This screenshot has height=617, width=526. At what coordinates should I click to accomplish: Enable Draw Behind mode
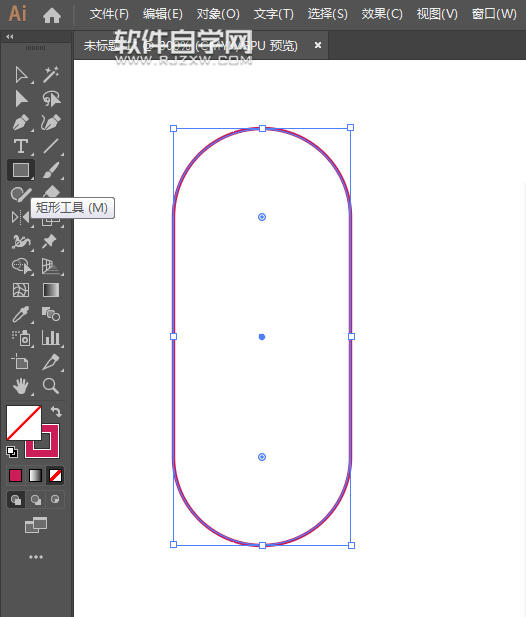point(36,500)
